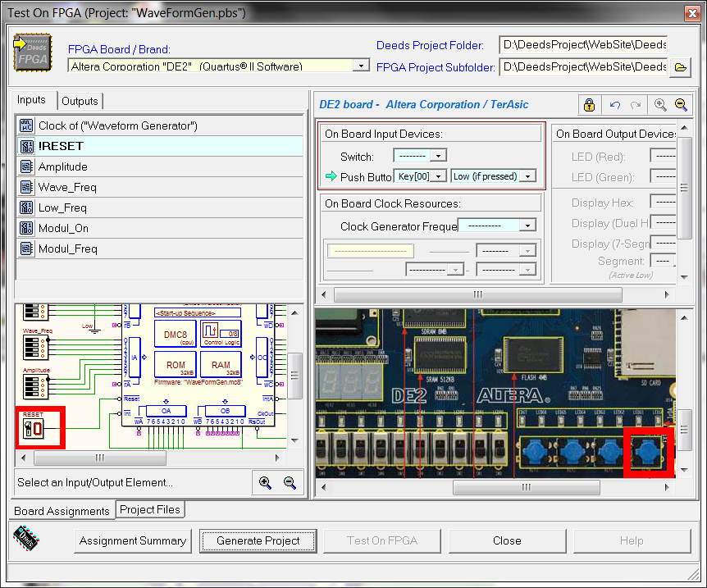The image size is (707, 588).
Task: Open the Switch selection dropdown
Action: point(438,156)
